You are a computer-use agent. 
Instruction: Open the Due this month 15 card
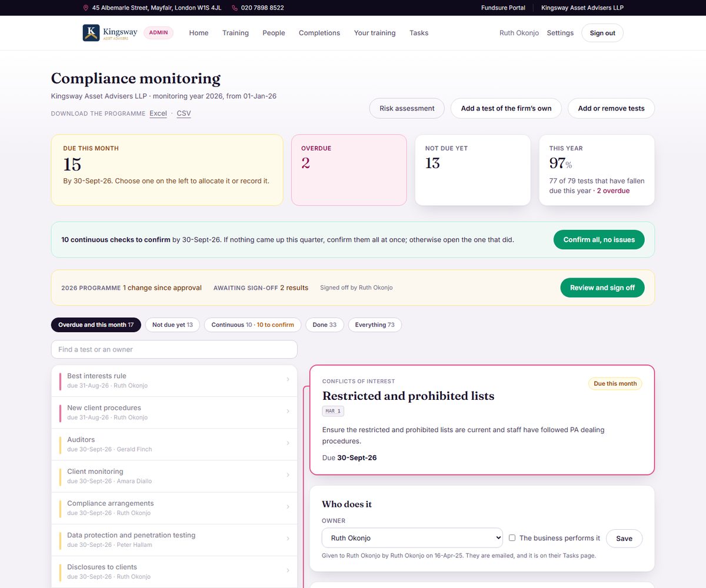(167, 170)
